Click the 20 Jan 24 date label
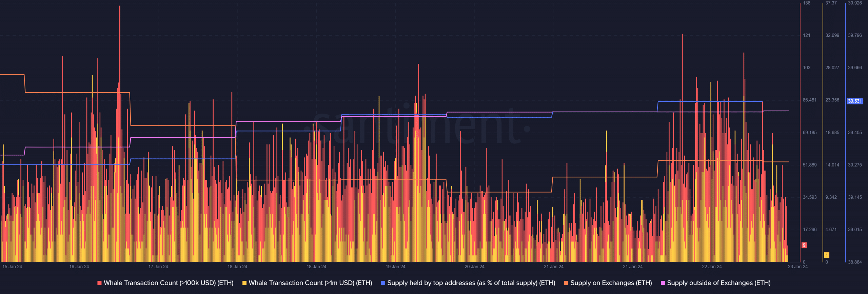Screen dimensions: 868x294 (x=474, y=267)
